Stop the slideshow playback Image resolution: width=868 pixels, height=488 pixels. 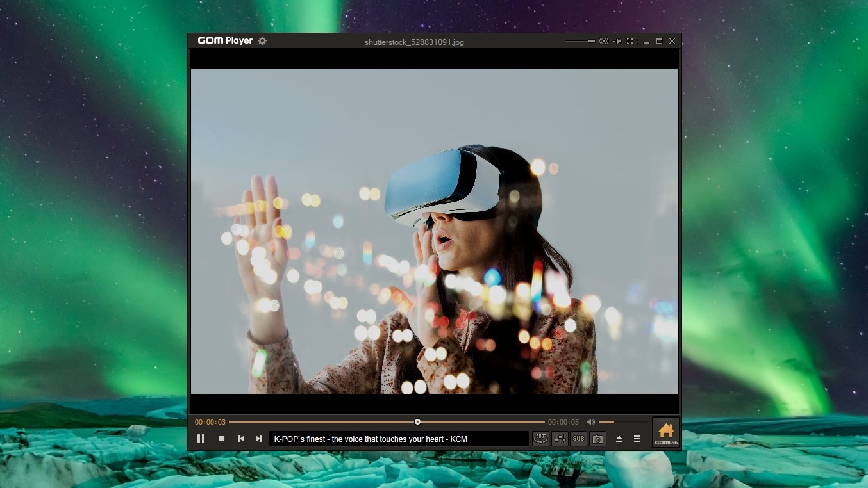[221, 439]
